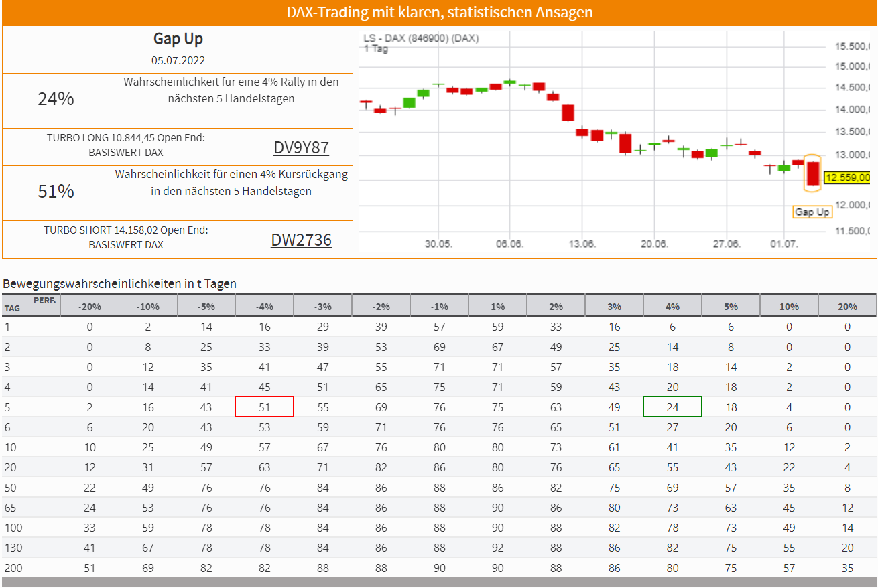Image resolution: width=878 pixels, height=588 pixels.
Task: Click the positive 4% column header
Action: tap(673, 307)
